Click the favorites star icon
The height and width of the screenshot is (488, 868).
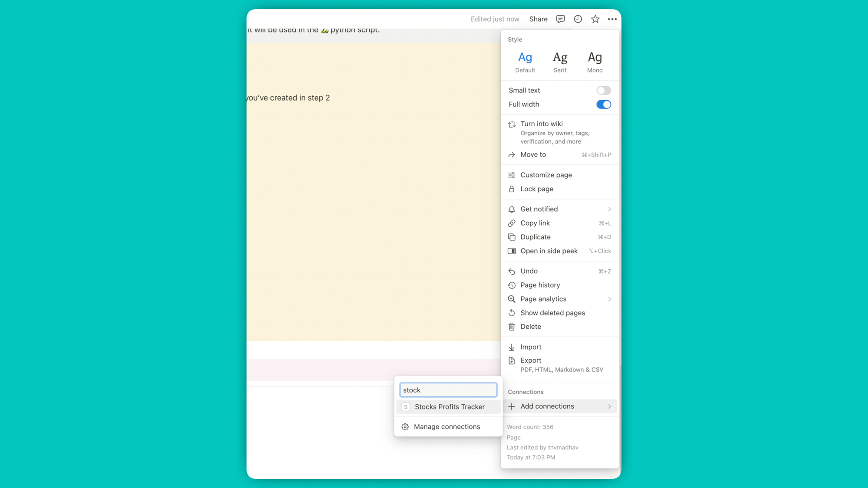[x=595, y=19]
